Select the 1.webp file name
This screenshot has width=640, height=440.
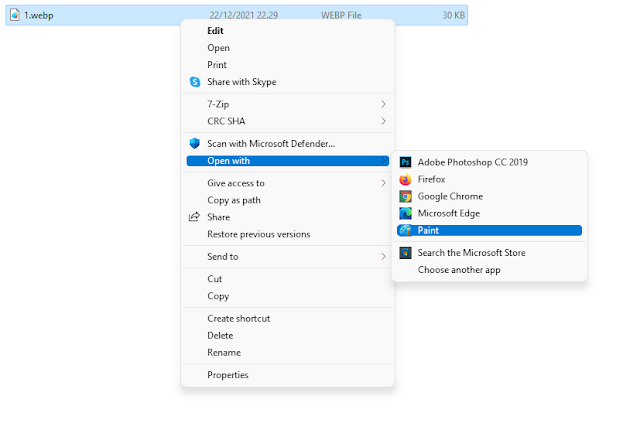pos(39,16)
